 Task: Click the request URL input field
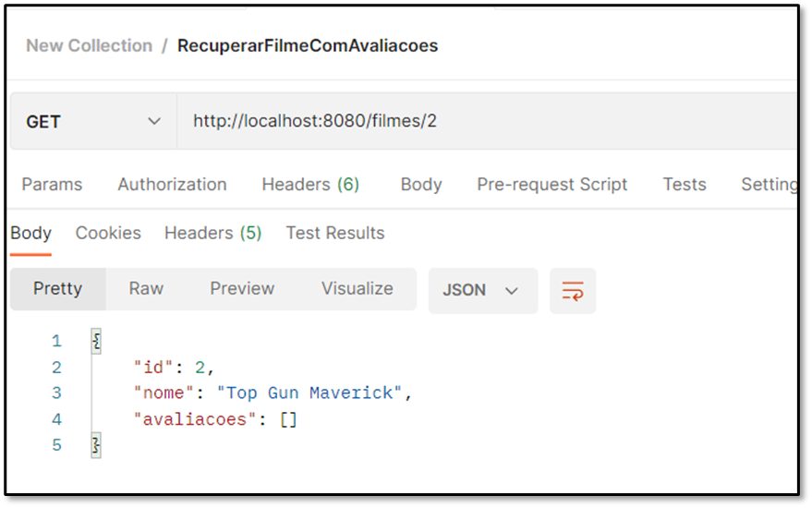click(487, 122)
